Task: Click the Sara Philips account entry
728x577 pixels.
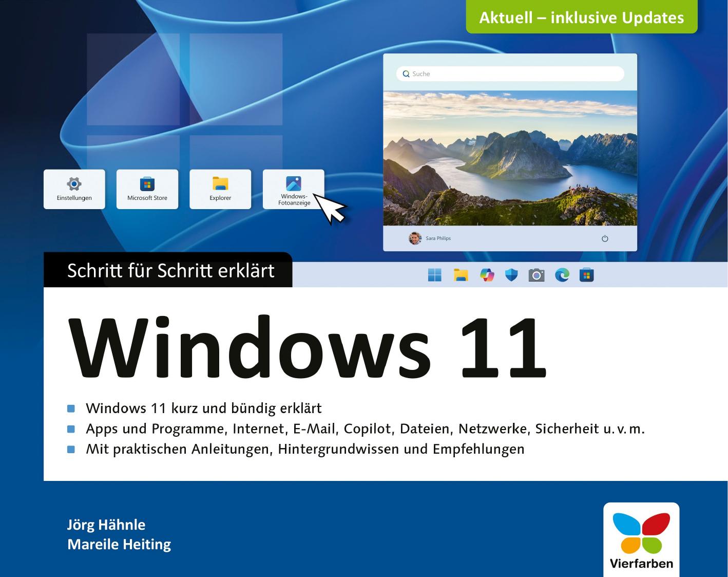Action: pos(439,238)
